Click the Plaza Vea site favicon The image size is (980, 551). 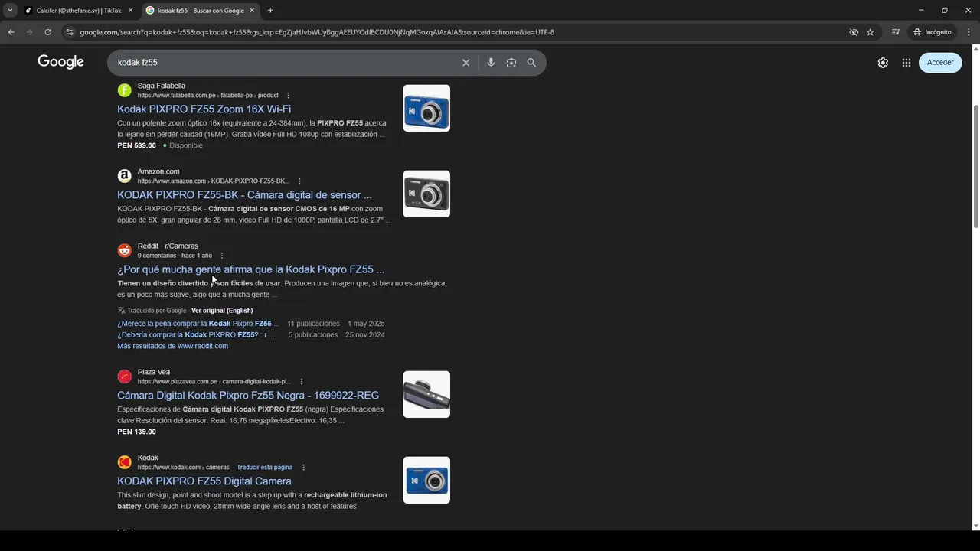tap(124, 377)
